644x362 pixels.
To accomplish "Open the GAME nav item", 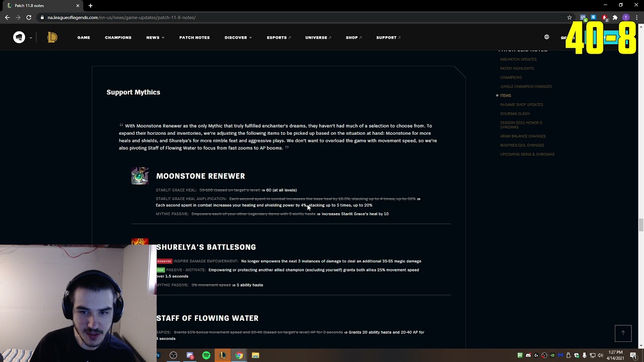I will (84, 37).
